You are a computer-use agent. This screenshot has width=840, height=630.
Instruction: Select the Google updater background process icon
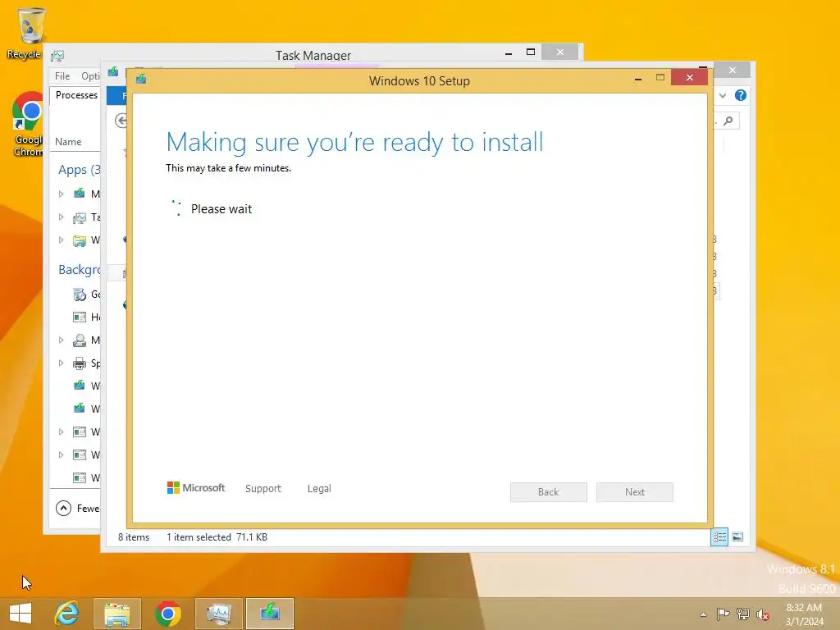point(80,294)
